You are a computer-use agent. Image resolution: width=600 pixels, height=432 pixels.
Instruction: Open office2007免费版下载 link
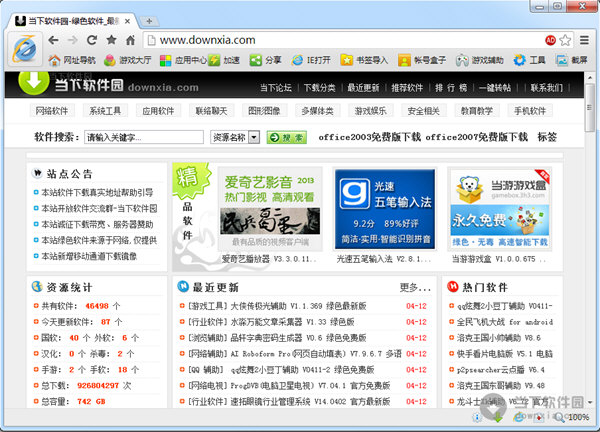(x=476, y=137)
